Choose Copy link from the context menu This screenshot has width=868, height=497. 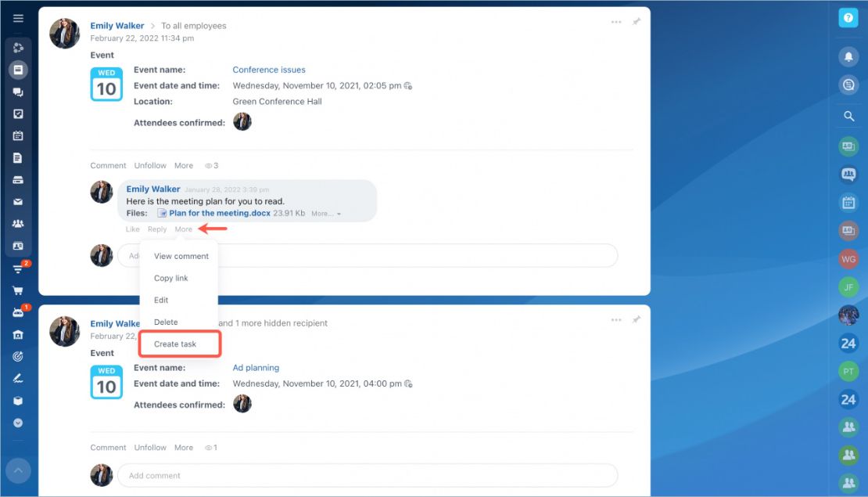(x=171, y=278)
